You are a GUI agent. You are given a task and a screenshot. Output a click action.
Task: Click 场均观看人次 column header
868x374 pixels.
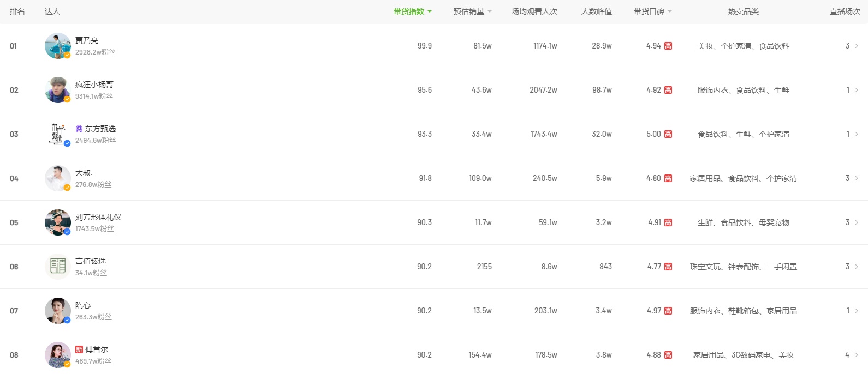534,11
